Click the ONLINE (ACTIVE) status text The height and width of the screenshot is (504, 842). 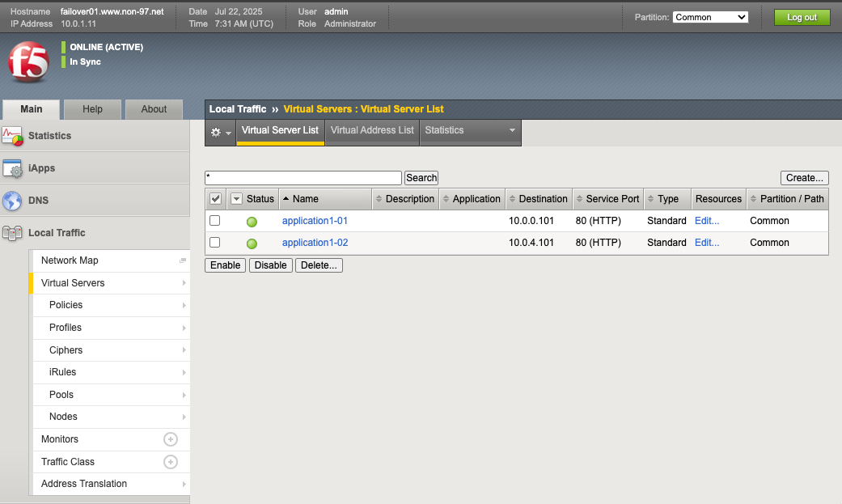[x=106, y=47]
